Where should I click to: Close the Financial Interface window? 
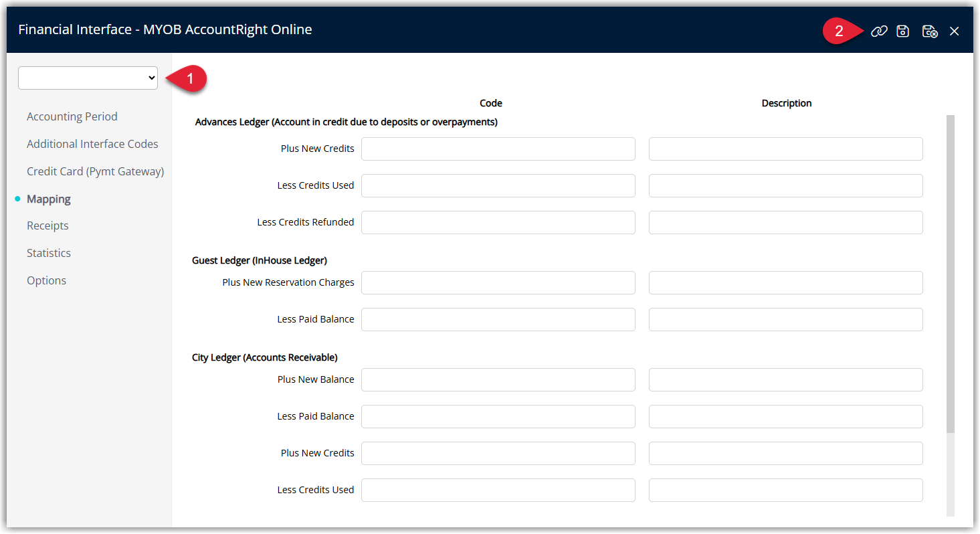955,31
